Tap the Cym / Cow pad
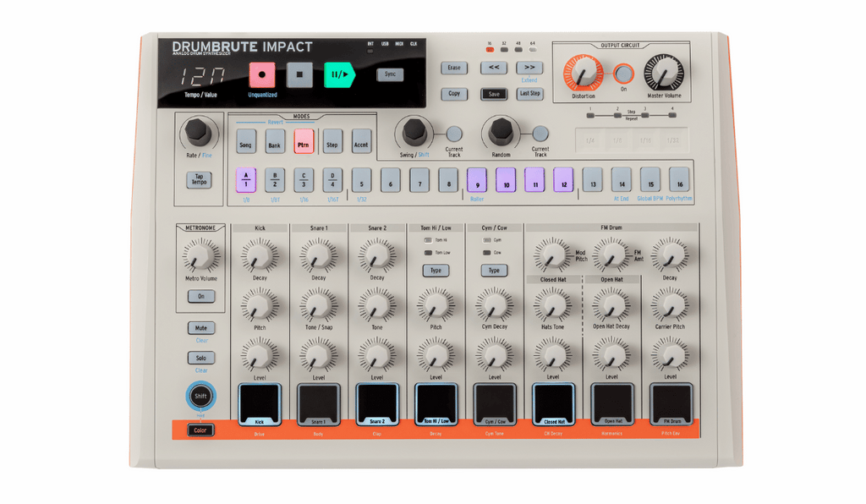 pyautogui.click(x=494, y=404)
